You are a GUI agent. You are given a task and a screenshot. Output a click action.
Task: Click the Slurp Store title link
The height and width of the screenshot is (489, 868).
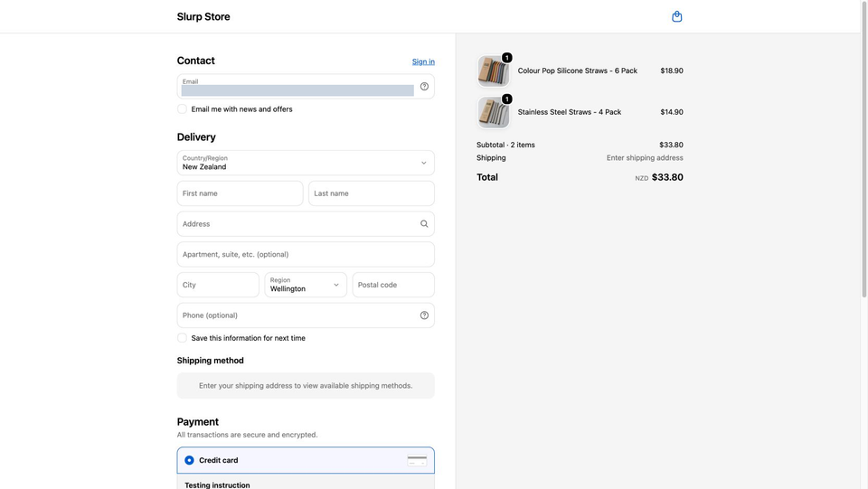pyautogui.click(x=203, y=16)
